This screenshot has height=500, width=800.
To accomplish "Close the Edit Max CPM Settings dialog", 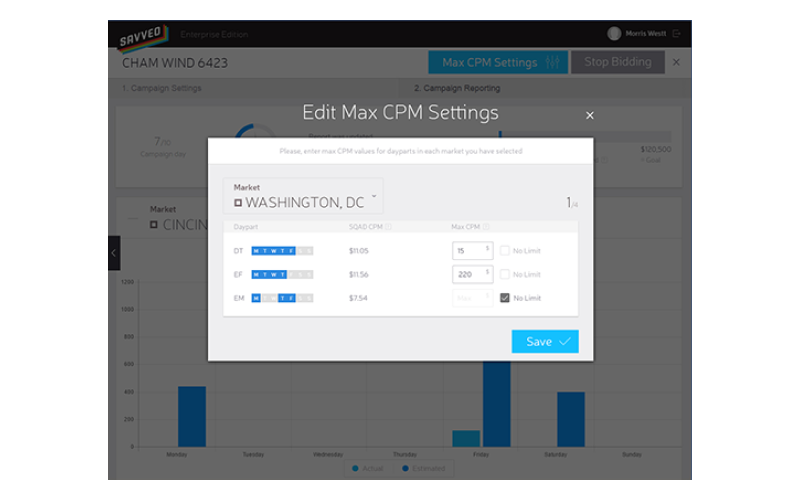I will [590, 115].
